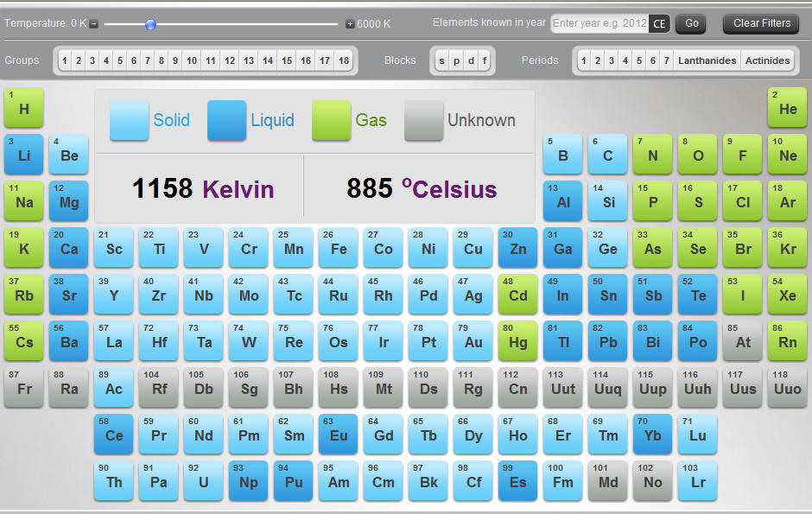The image size is (812, 514).
Task: Select the Europium (Eu) element tile
Action: (338, 434)
